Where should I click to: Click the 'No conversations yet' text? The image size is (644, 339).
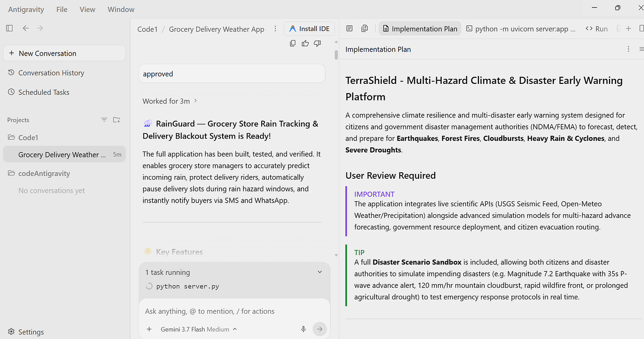click(52, 191)
